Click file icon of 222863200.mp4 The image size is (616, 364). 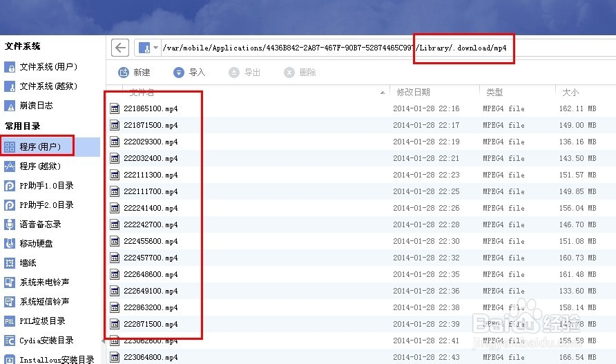coord(115,307)
